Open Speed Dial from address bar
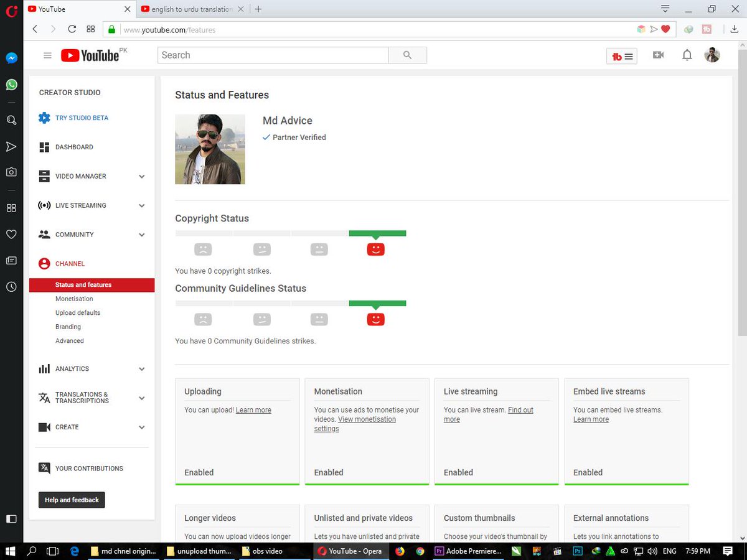Viewport: 747px width, 560px height. [90, 29]
